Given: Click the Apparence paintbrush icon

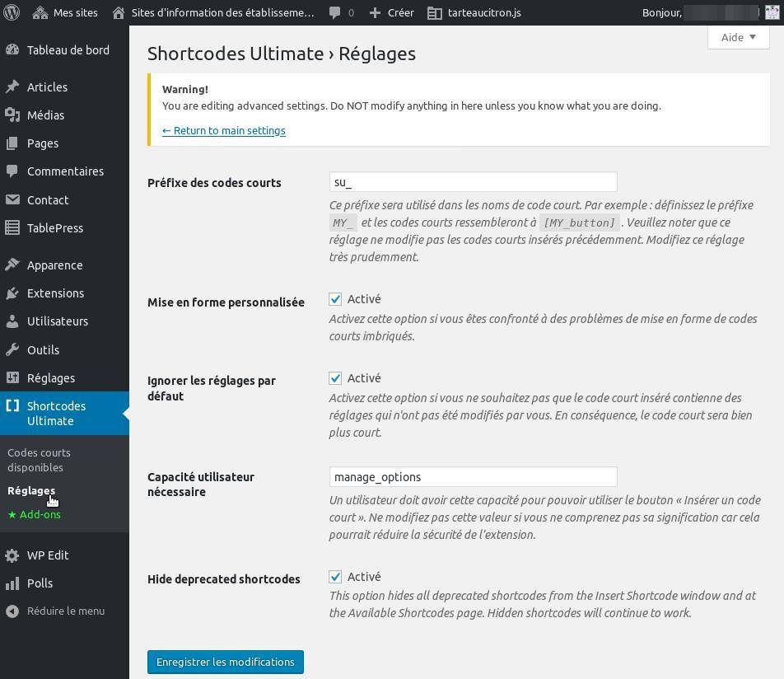Looking at the screenshot, I should pos(12,265).
